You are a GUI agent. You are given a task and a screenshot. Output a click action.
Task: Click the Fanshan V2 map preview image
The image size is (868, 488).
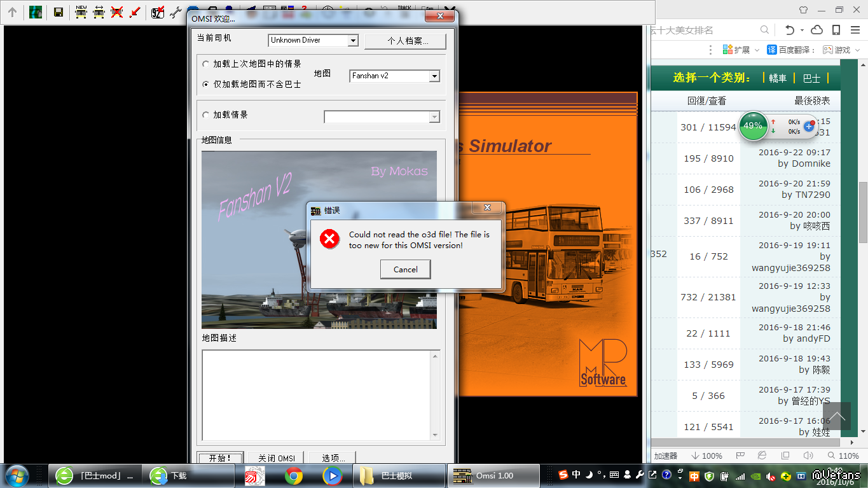tap(319, 240)
